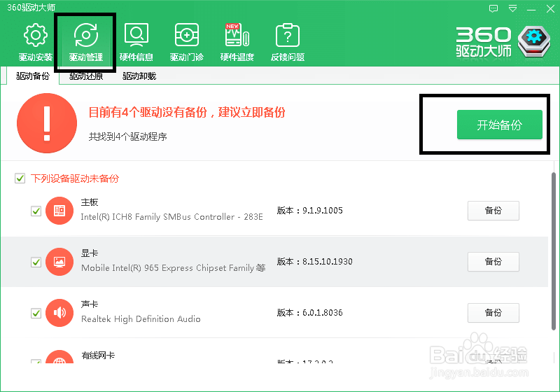Screen dimensions: 560x392
Task: Switch to the 驱动备份 tab
Action: 32,76
